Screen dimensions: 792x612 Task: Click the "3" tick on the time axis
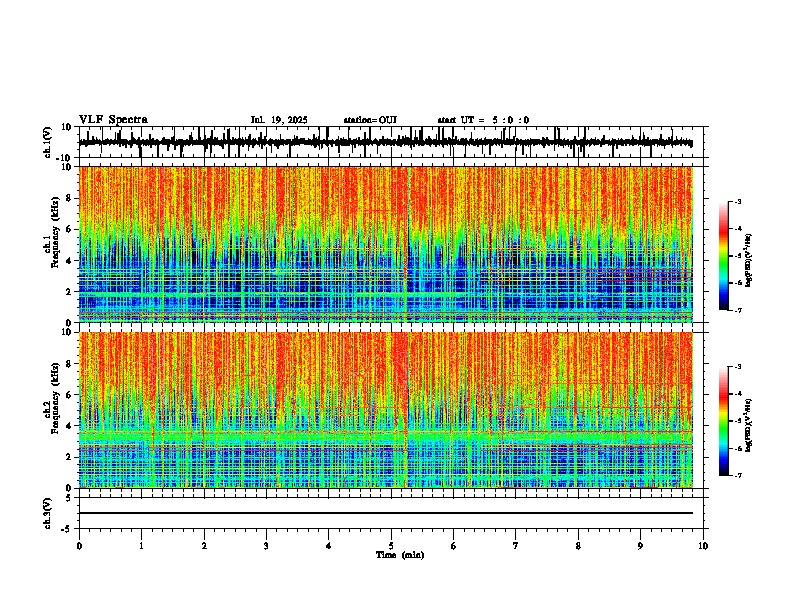tap(266, 546)
